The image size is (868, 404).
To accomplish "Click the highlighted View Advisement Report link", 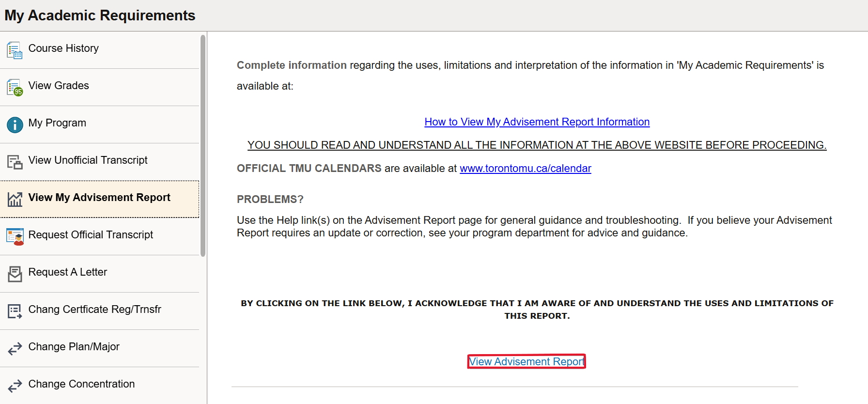I will click(x=526, y=361).
